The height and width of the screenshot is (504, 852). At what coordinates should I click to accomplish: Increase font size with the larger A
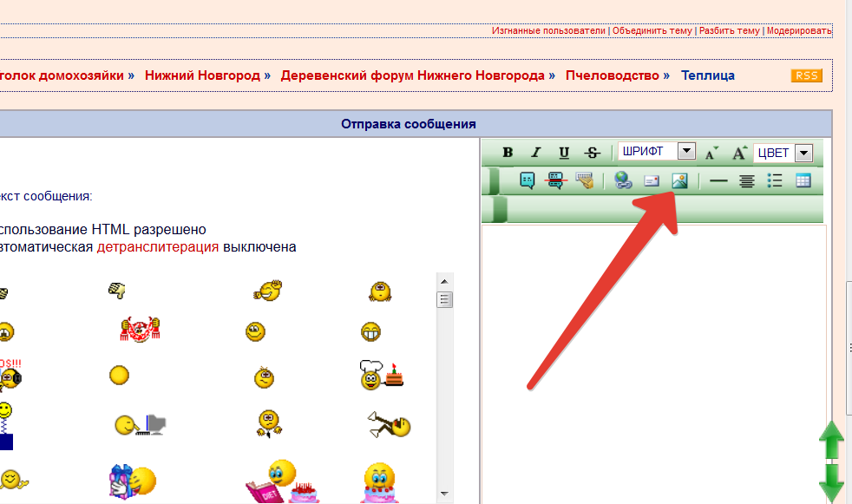click(739, 153)
